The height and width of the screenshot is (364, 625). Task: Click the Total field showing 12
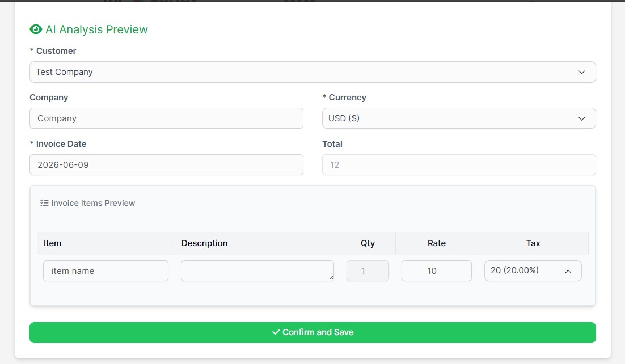pos(459,164)
